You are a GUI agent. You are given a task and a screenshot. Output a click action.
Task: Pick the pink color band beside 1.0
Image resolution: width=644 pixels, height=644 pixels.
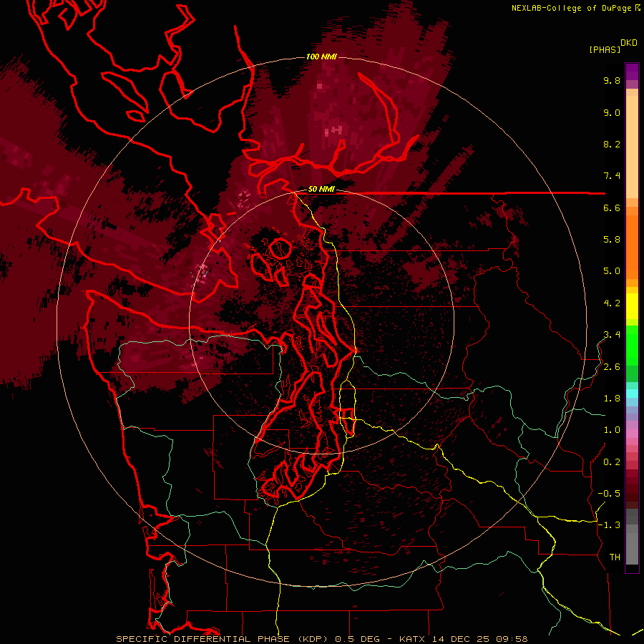pos(632,434)
